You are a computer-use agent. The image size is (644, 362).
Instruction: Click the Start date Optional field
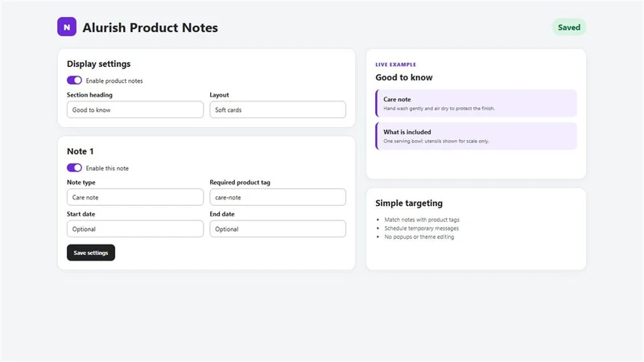pyautogui.click(x=135, y=228)
